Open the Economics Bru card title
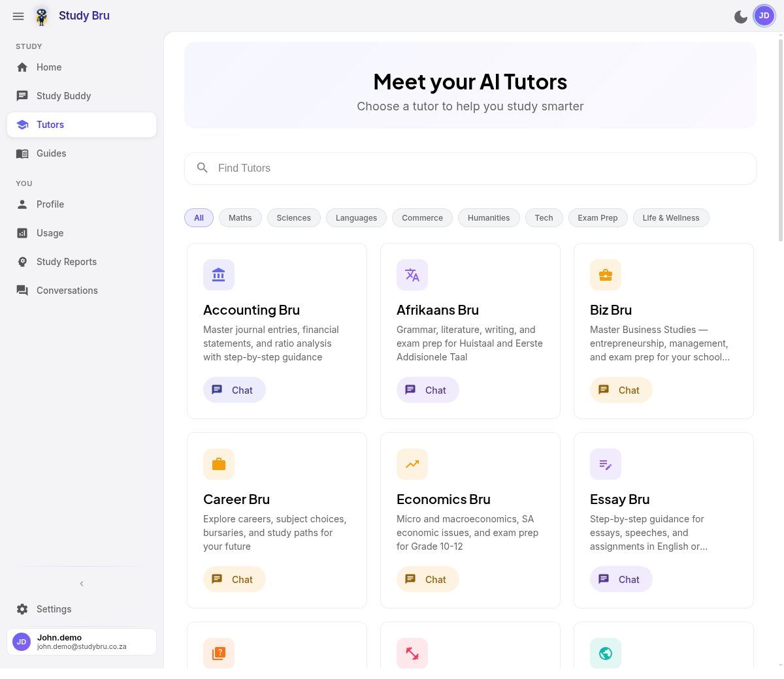 tap(444, 499)
